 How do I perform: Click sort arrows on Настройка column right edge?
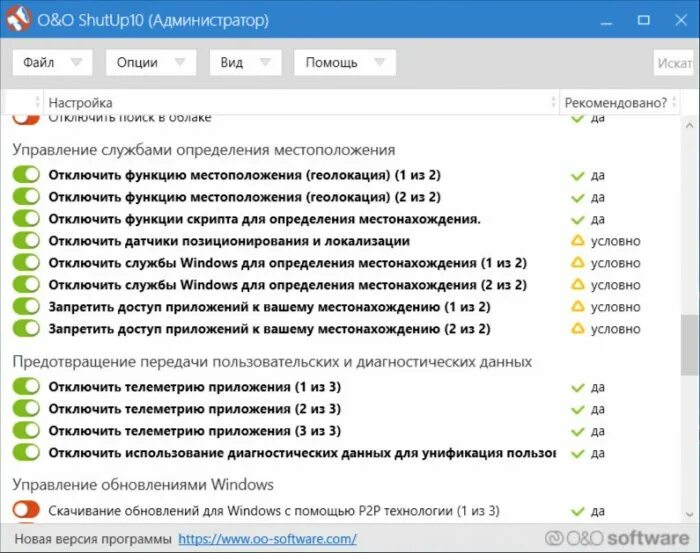click(554, 102)
